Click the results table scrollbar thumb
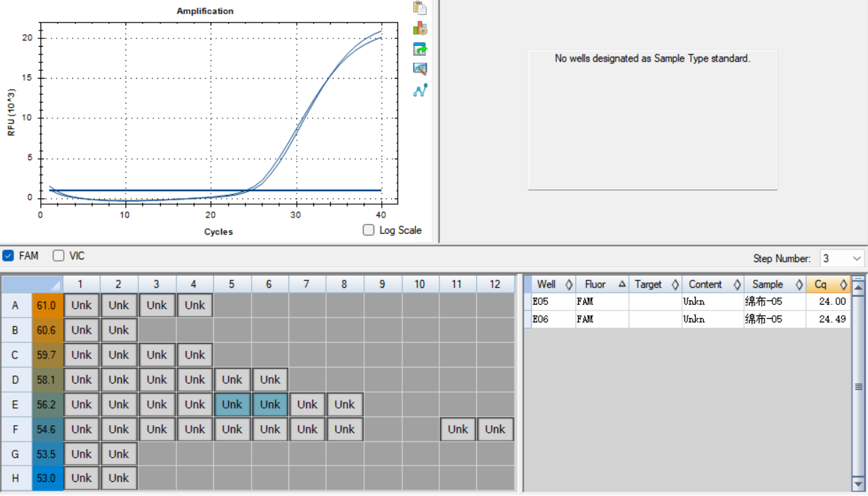Screen dimensions: 868x496 coord(859,386)
